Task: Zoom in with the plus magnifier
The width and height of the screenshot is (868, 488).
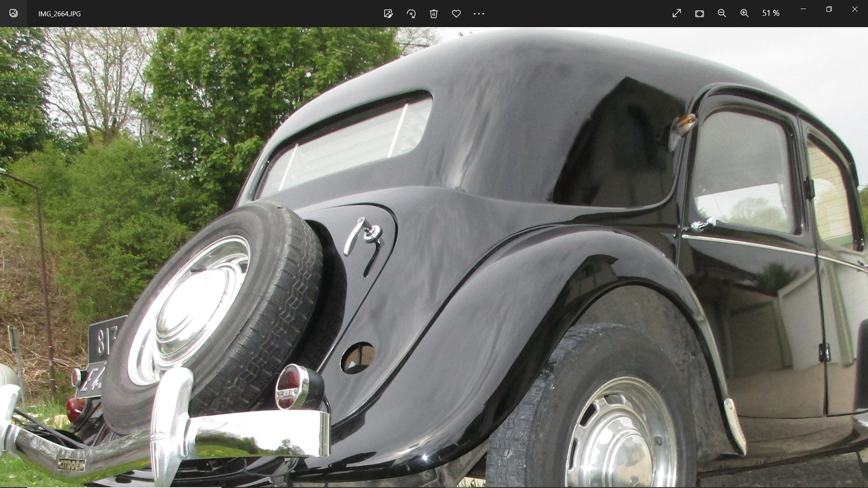Action: point(745,14)
